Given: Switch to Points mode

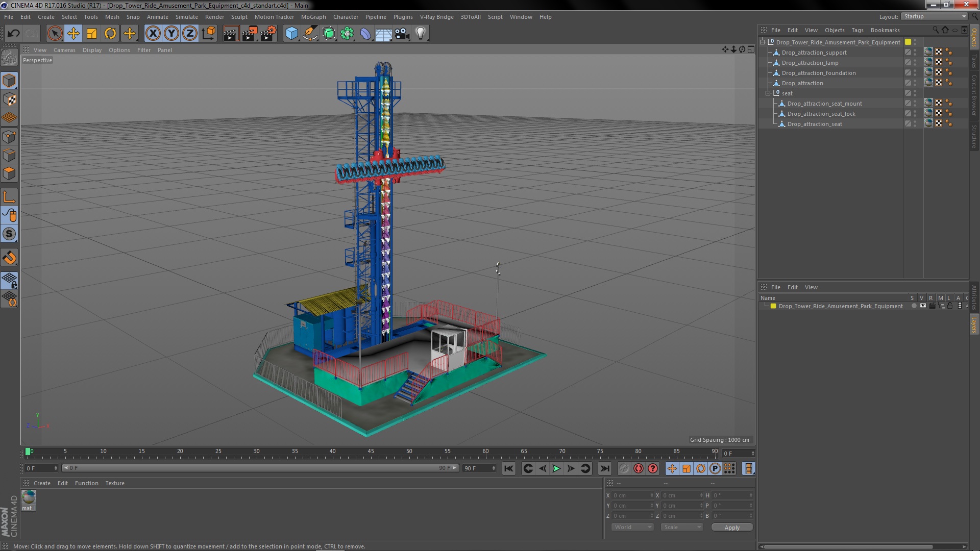Looking at the screenshot, I should click(x=9, y=136).
